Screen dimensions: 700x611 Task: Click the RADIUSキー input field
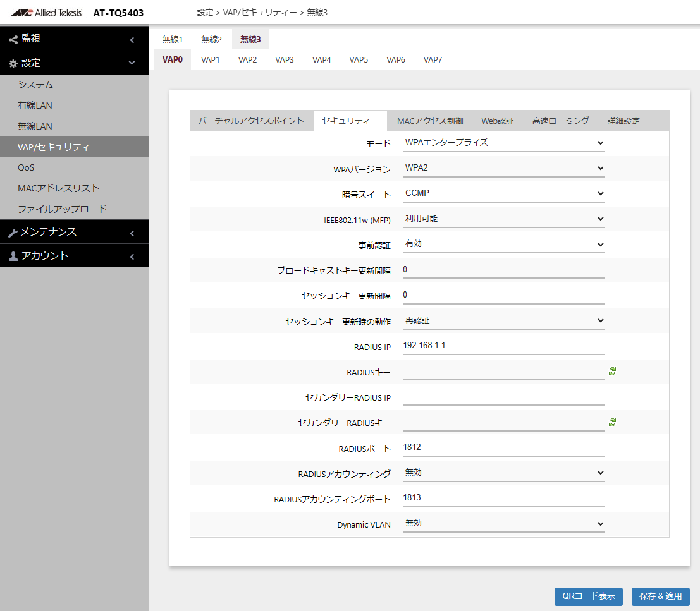(x=503, y=371)
